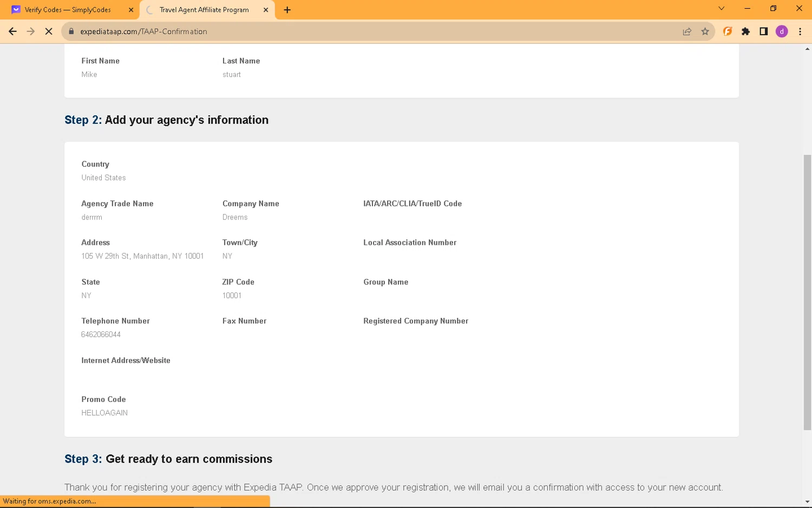
Task: Click the 'Step 3' earn commissions heading
Action: pos(168,459)
